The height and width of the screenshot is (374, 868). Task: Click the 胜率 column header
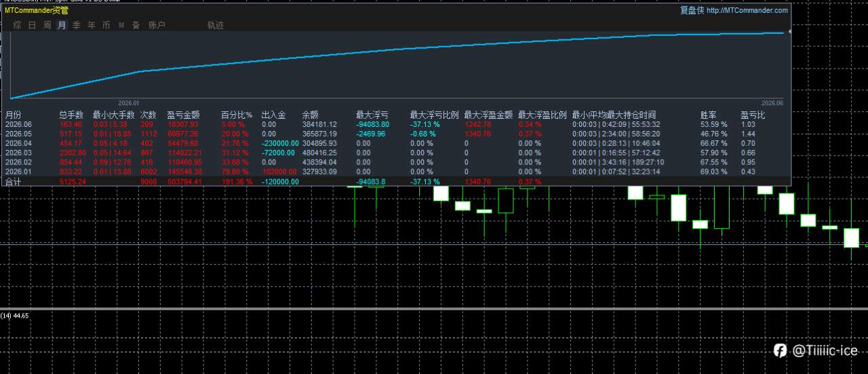tap(709, 115)
